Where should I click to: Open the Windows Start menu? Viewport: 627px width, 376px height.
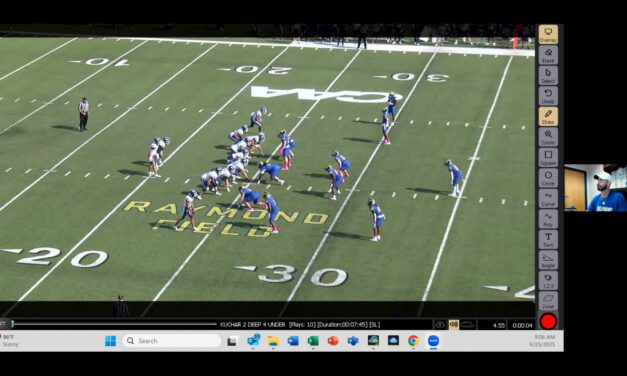point(110,341)
